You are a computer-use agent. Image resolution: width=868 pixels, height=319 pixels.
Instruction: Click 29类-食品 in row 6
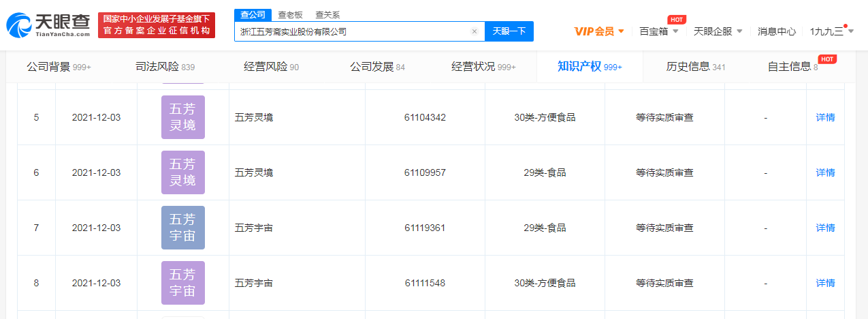tap(545, 172)
